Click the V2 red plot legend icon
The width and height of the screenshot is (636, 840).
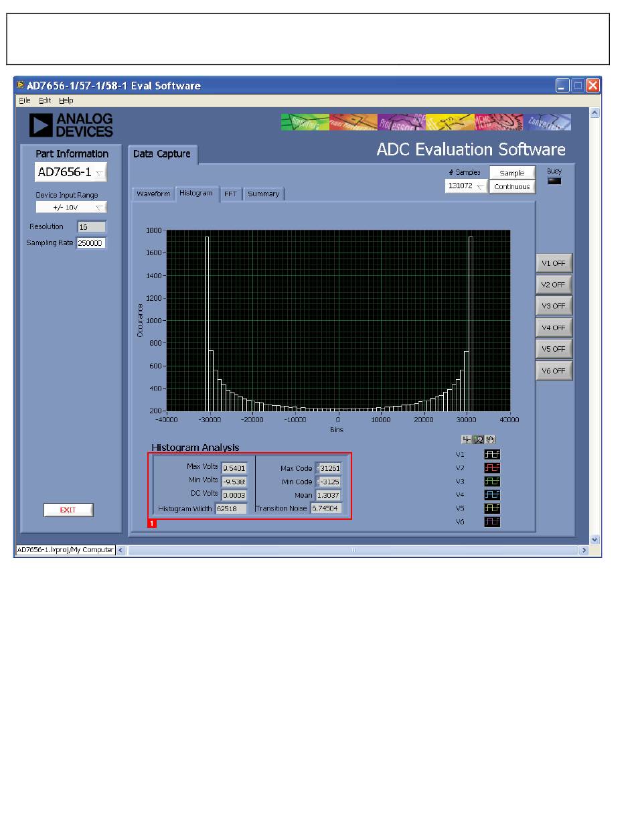[x=492, y=468]
